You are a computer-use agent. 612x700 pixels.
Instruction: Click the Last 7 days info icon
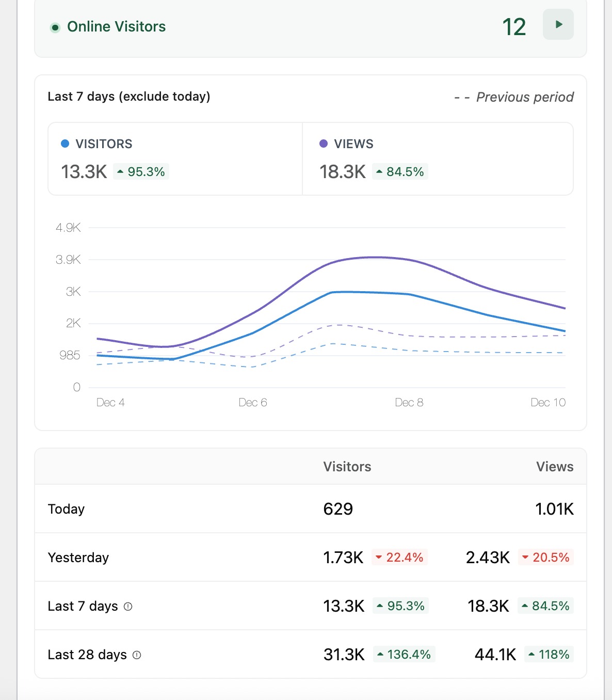click(x=128, y=607)
